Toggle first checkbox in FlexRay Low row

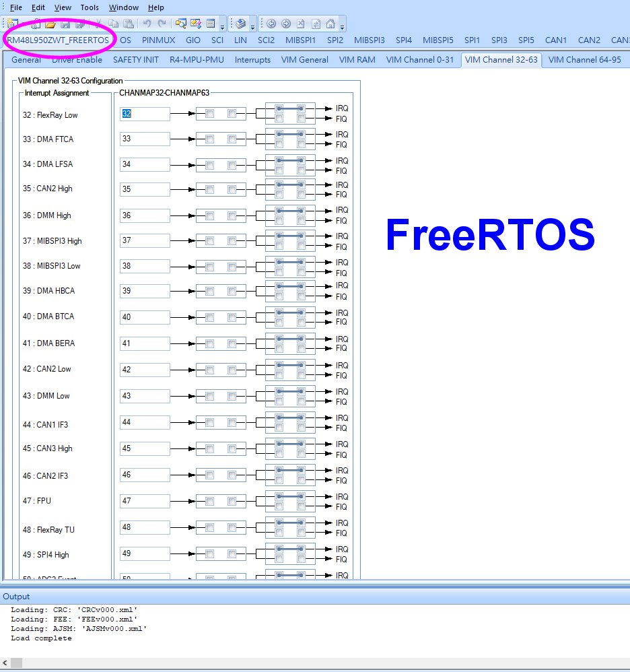pos(210,114)
